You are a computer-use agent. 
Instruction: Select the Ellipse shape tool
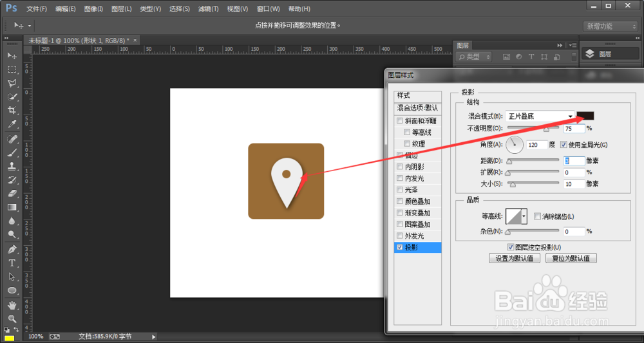[x=12, y=290]
